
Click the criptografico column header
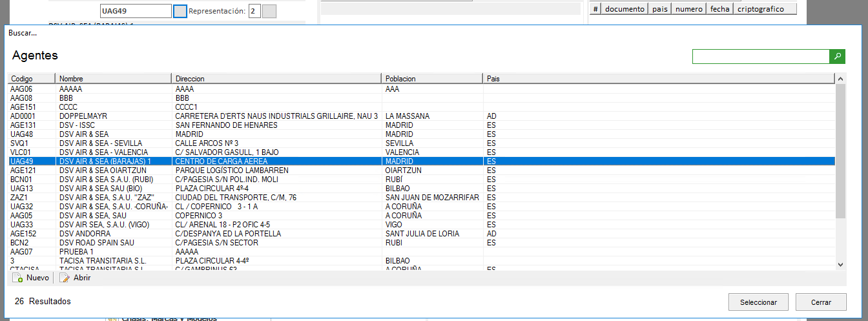[760, 9]
